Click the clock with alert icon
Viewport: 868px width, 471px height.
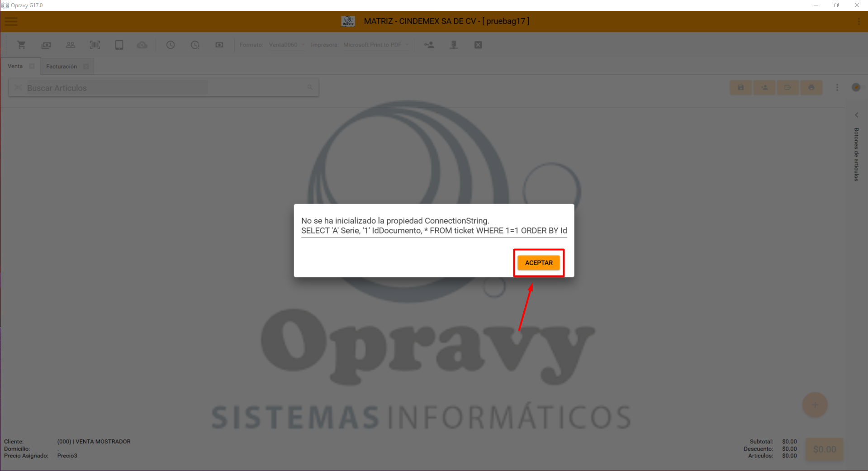pos(195,45)
